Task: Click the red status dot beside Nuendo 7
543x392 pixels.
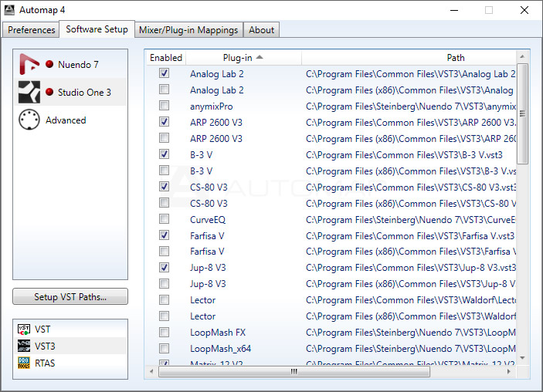Action: [49, 65]
